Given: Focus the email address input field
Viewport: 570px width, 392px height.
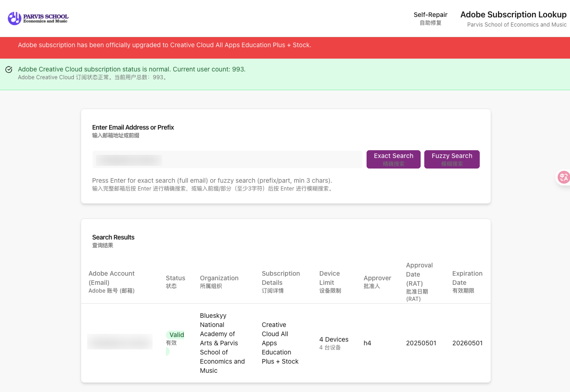Looking at the screenshot, I should click(x=227, y=159).
